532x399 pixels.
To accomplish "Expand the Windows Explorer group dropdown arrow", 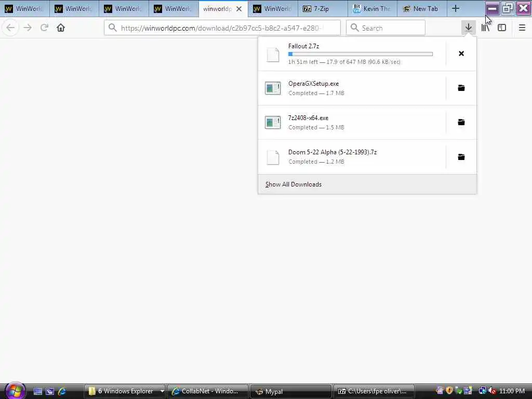I will pyautogui.click(x=162, y=391).
